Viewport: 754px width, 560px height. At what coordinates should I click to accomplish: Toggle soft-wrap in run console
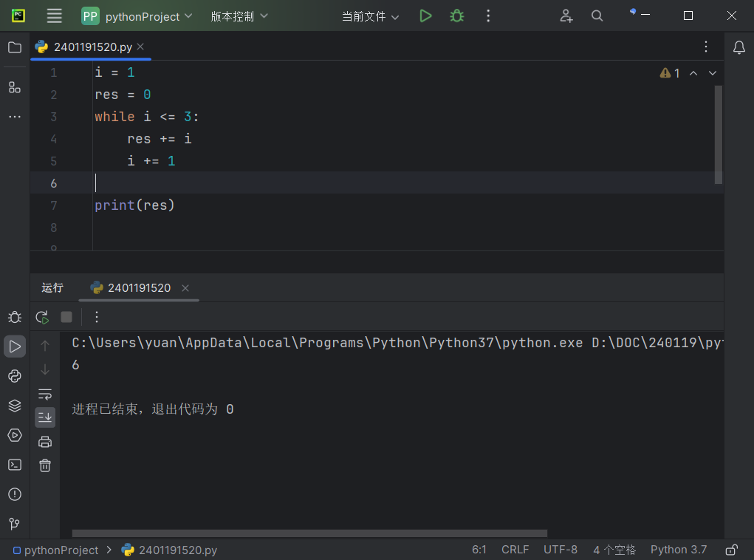click(x=45, y=395)
